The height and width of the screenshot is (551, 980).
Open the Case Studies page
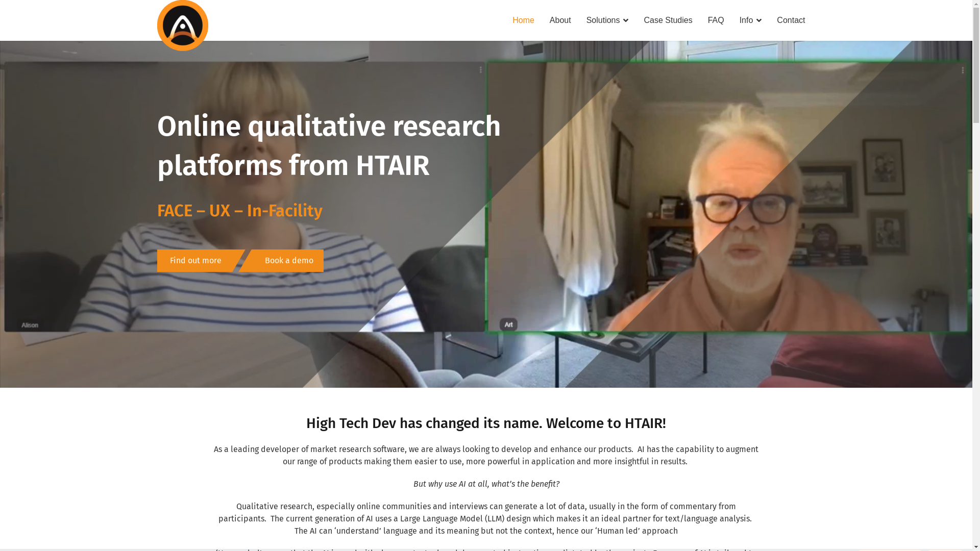(x=668, y=20)
